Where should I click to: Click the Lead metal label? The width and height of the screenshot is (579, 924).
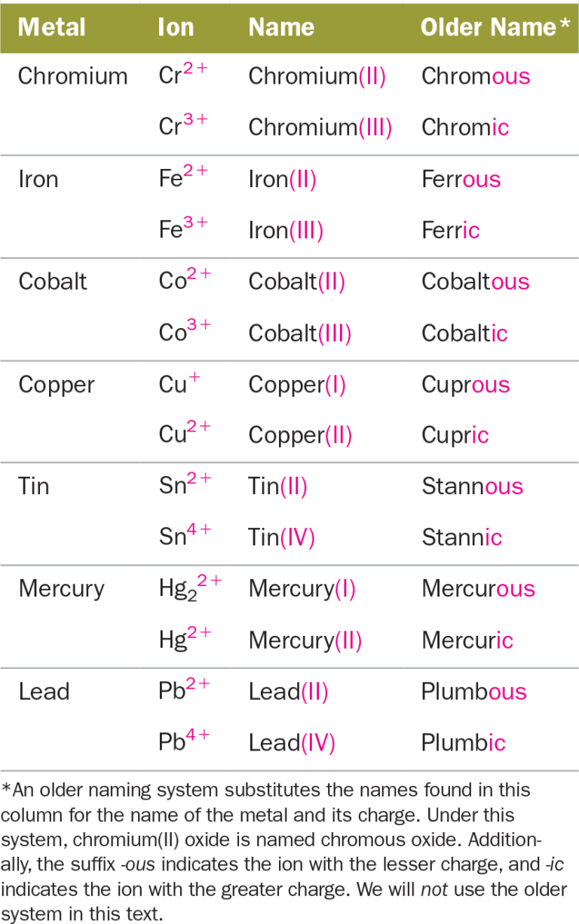coord(44,692)
